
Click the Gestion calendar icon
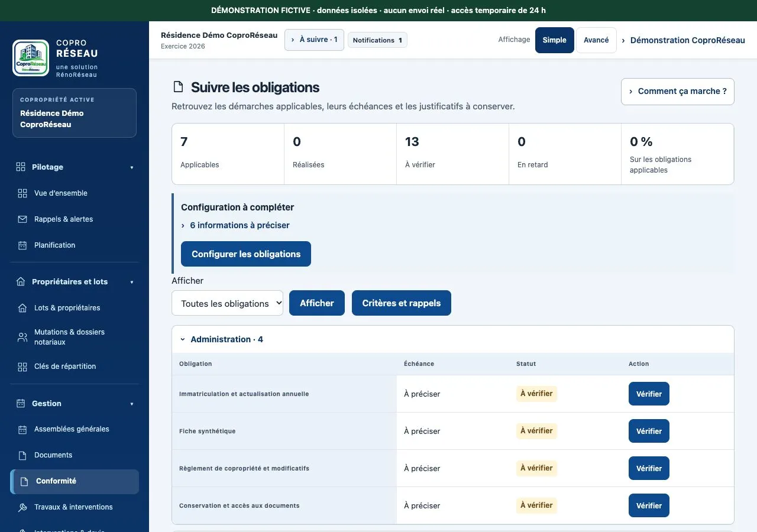(21, 404)
